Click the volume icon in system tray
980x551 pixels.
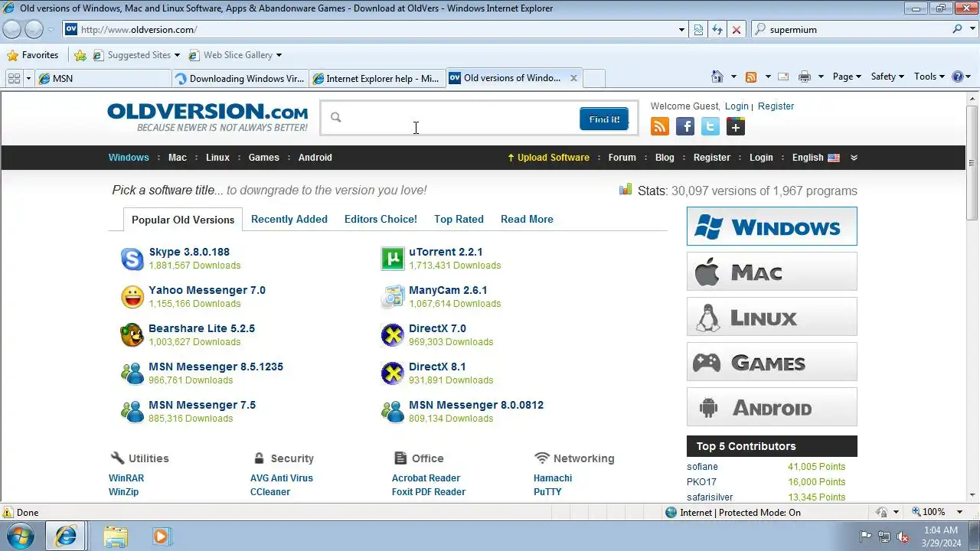pos(903,536)
